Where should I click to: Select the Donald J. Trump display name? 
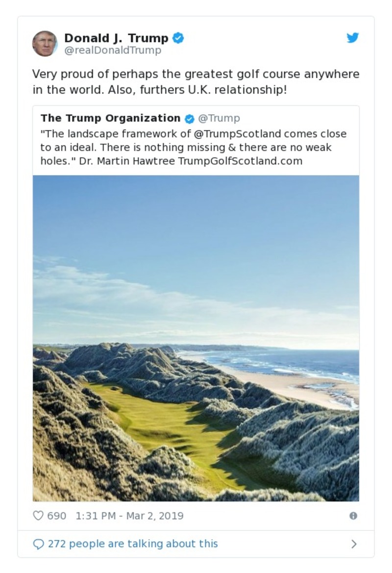118,37
